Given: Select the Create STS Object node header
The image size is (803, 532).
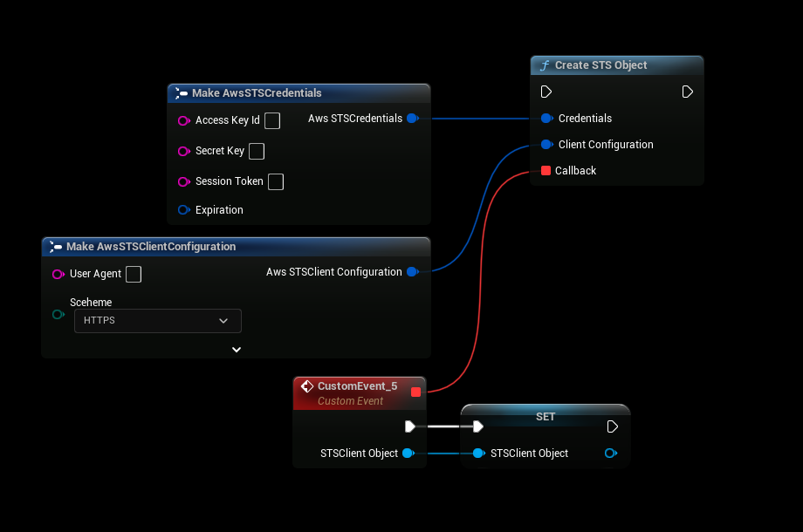Looking at the screenshot, I should pos(602,65).
